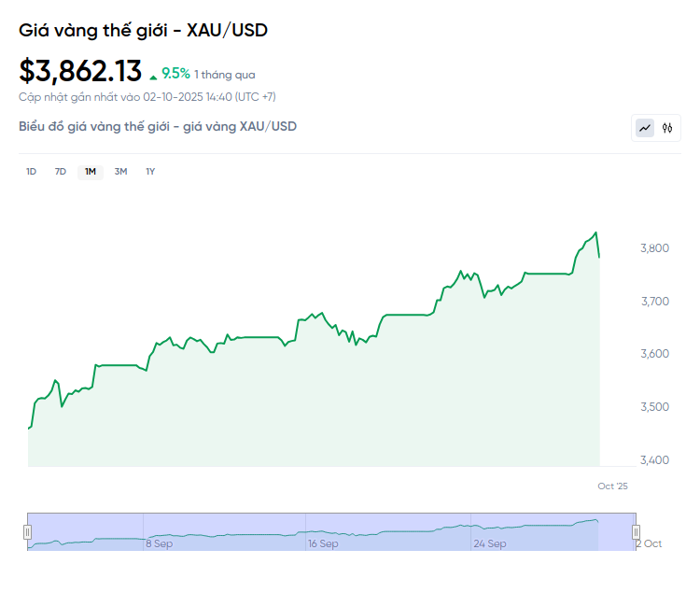Click the 16 Sep navigator label

click(x=323, y=543)
